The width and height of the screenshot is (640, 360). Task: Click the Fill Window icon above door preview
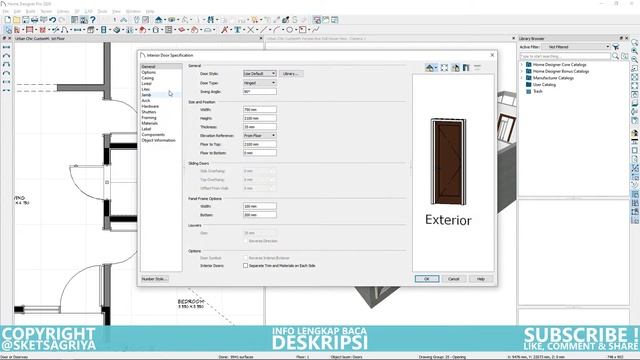click(x=444, y=68)
